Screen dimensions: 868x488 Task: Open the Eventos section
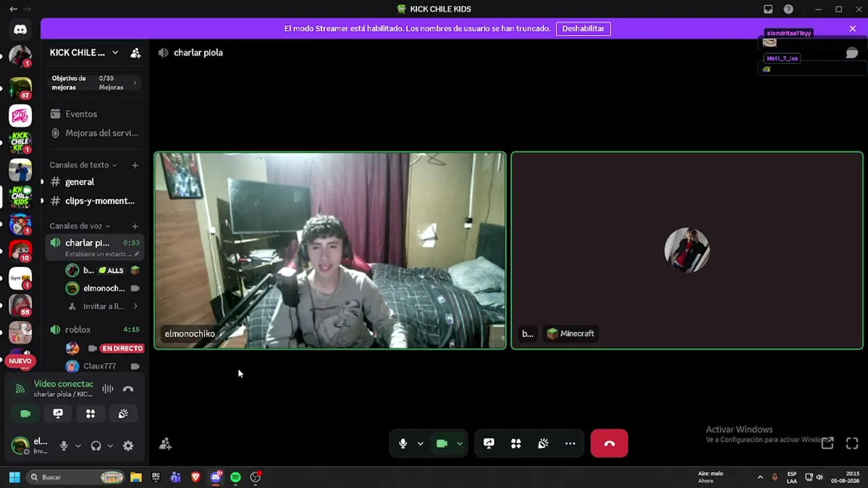point(94,114)
